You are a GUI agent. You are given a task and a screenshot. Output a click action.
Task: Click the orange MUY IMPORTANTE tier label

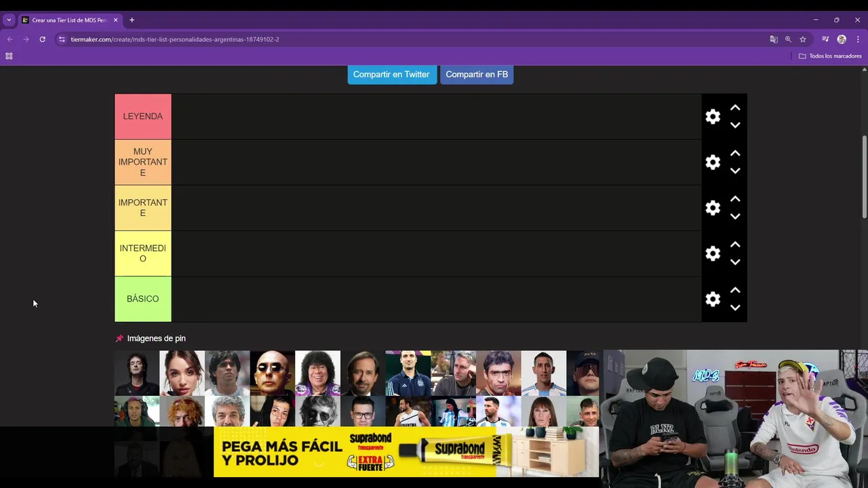pos(143,162)
